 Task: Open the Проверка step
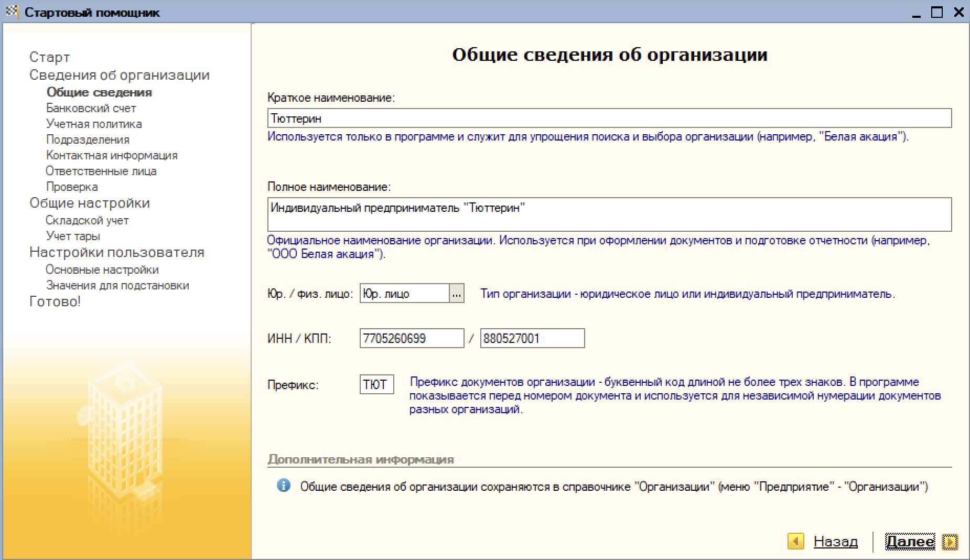[x=72, y=187]
